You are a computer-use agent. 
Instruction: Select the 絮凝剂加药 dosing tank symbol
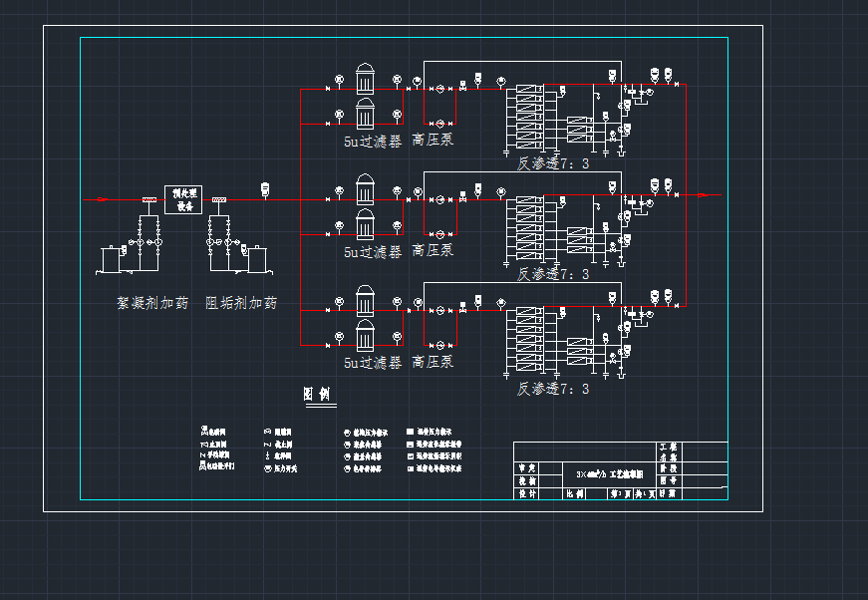(x=108, y=259)
